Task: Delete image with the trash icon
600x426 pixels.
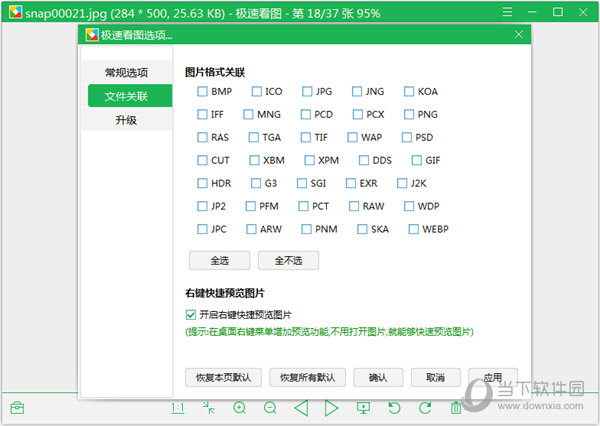Action: pyautogui.click(x=456, y=408)
